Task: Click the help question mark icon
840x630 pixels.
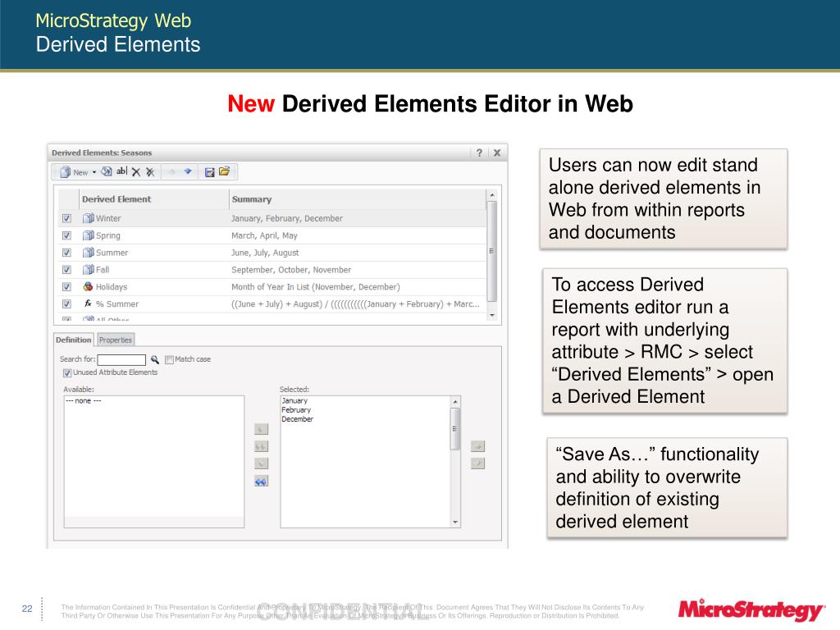Action: (x=479, y=153)
